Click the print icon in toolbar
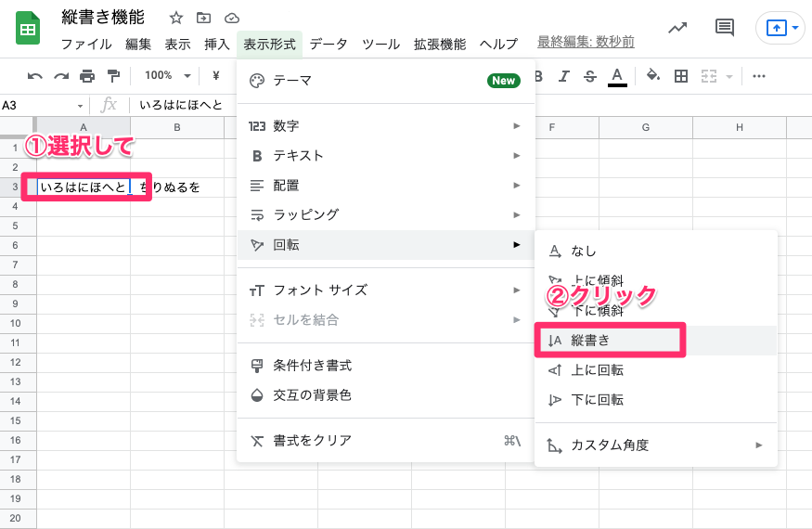This screenshot has width=812, height=529. point(87,76)
